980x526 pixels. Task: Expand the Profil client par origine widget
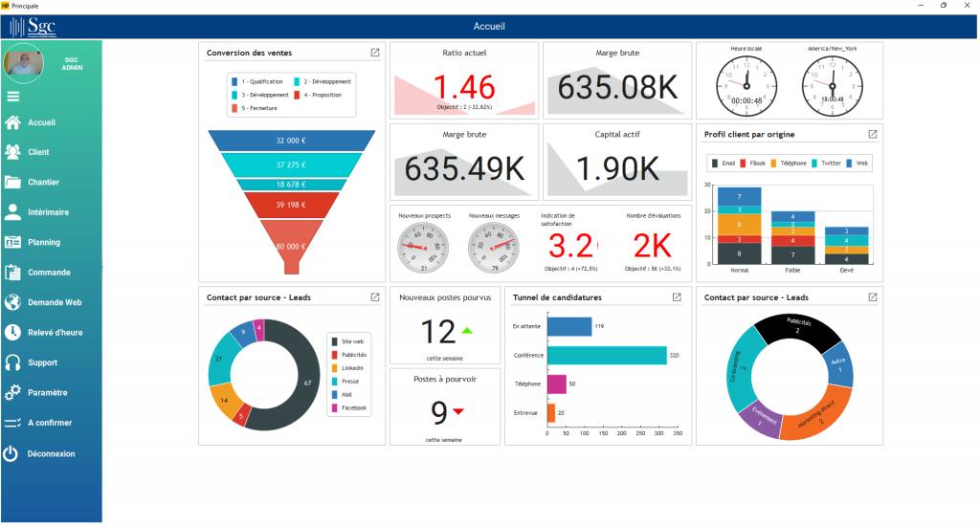pyautogui.click(x=872, y=135)
